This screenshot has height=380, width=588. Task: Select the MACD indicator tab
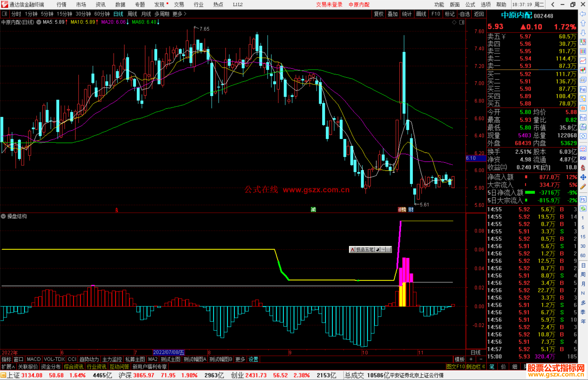point(34,359)
